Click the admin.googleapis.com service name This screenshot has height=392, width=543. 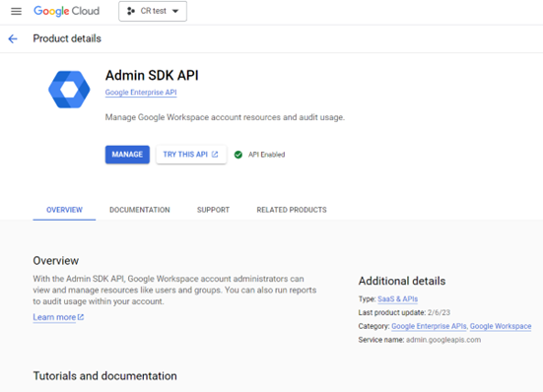[x=443, y=340]
